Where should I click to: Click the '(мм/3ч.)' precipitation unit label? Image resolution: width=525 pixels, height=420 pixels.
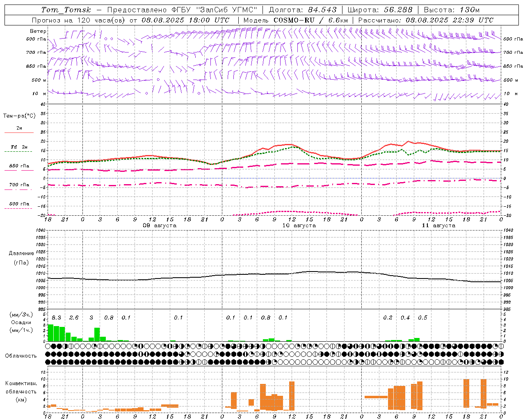[x=21, y=315]
